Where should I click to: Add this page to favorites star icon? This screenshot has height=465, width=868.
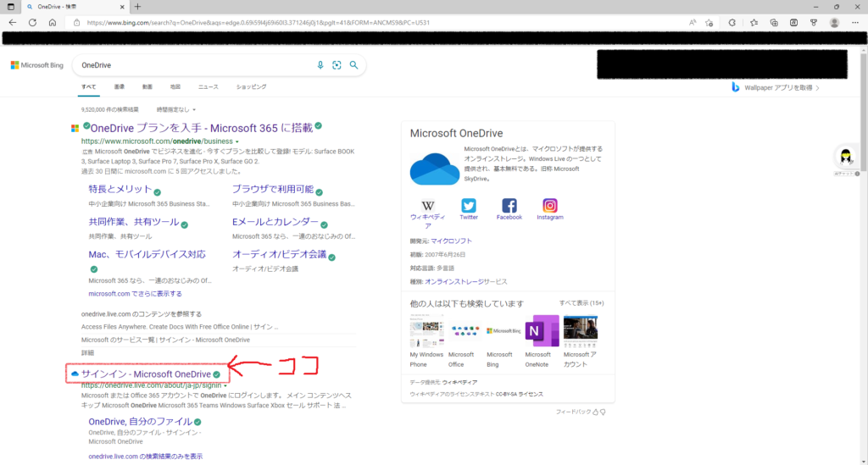[709, 23]
